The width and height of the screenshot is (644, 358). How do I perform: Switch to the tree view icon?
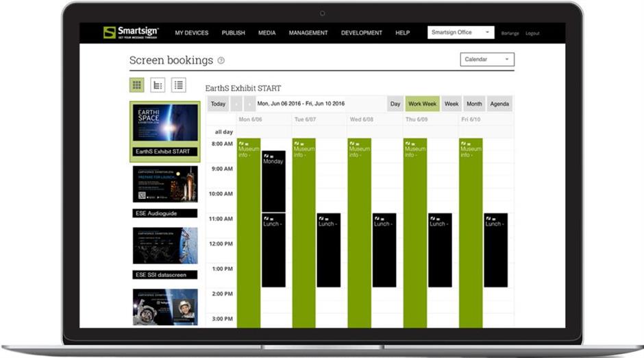coord(158,85)
